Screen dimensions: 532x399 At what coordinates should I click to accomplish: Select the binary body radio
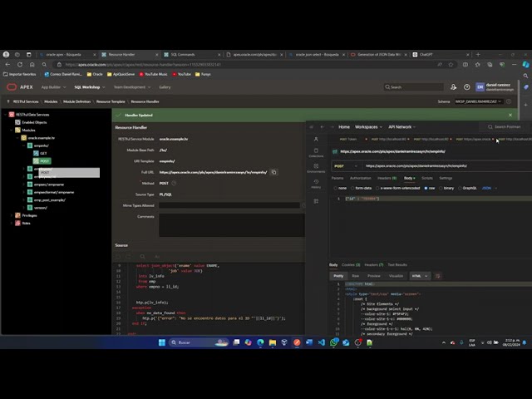(441, 189)
